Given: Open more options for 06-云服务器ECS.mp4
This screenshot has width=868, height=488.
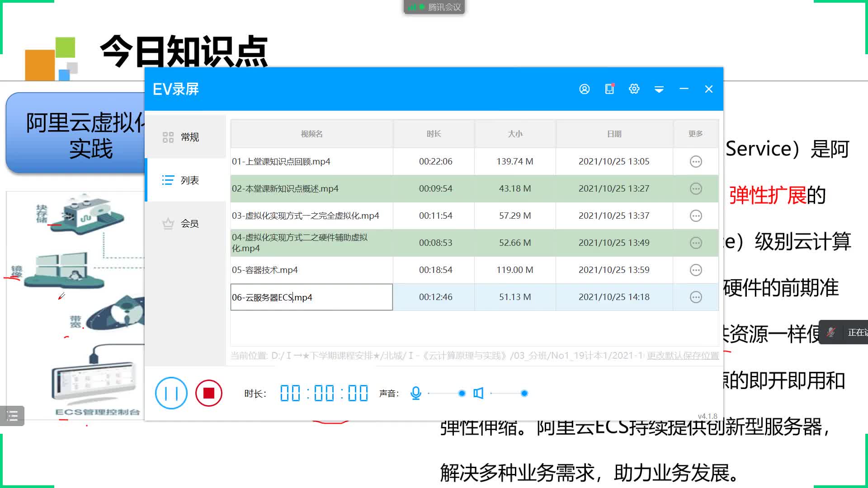Looking at the screenshot, I should 696,297.
